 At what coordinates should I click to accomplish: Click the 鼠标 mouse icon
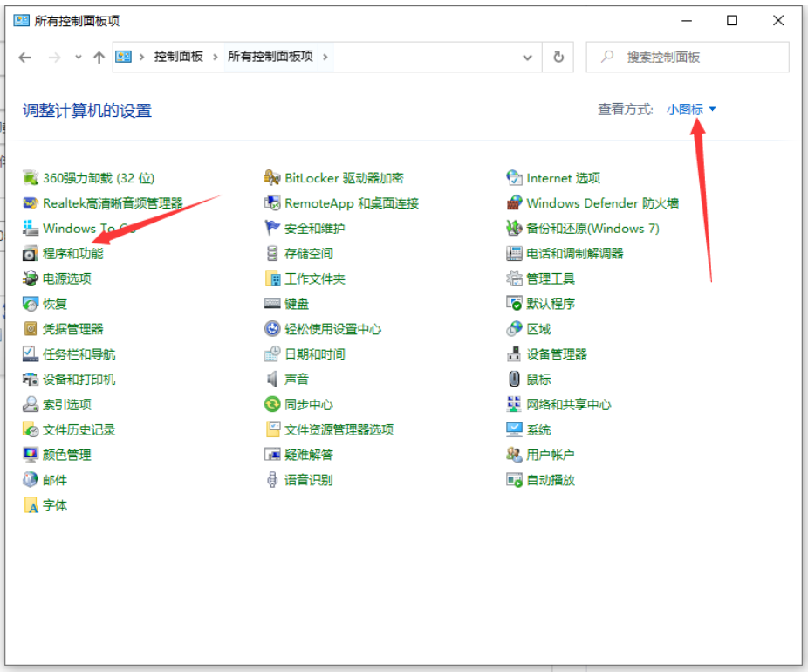click(514, 380)
